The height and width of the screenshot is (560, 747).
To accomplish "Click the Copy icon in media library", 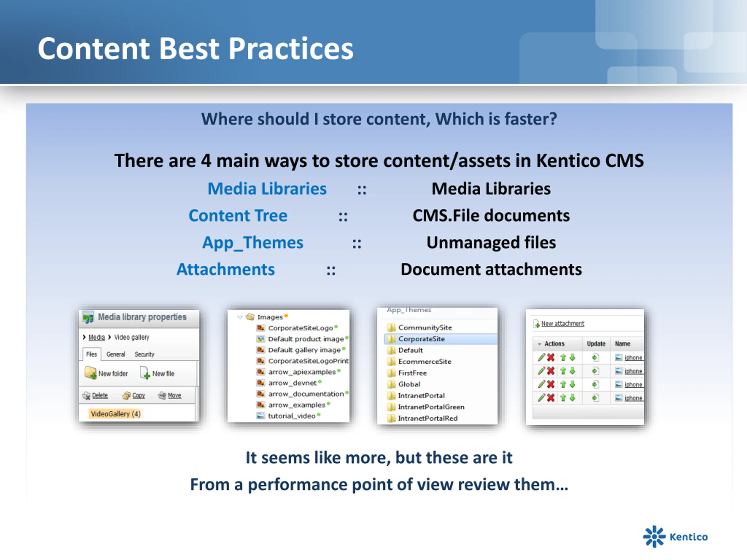I will [126, 395].
